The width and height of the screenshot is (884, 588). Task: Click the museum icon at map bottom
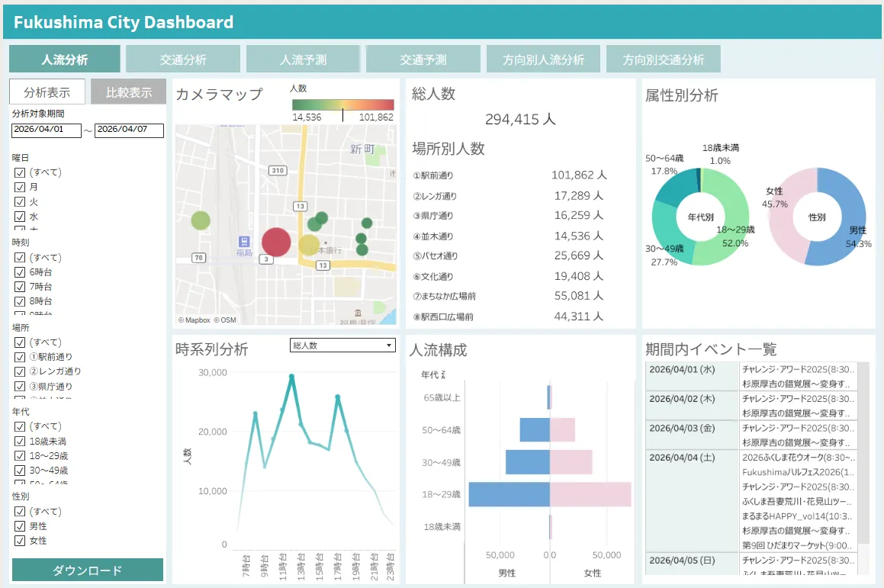358,313
